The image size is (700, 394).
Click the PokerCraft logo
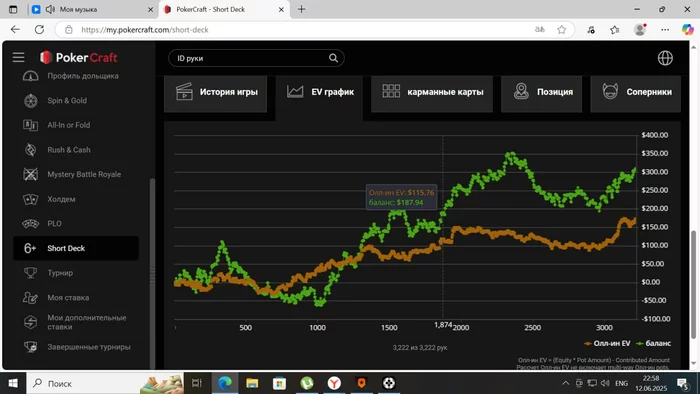tap(79, 58)
